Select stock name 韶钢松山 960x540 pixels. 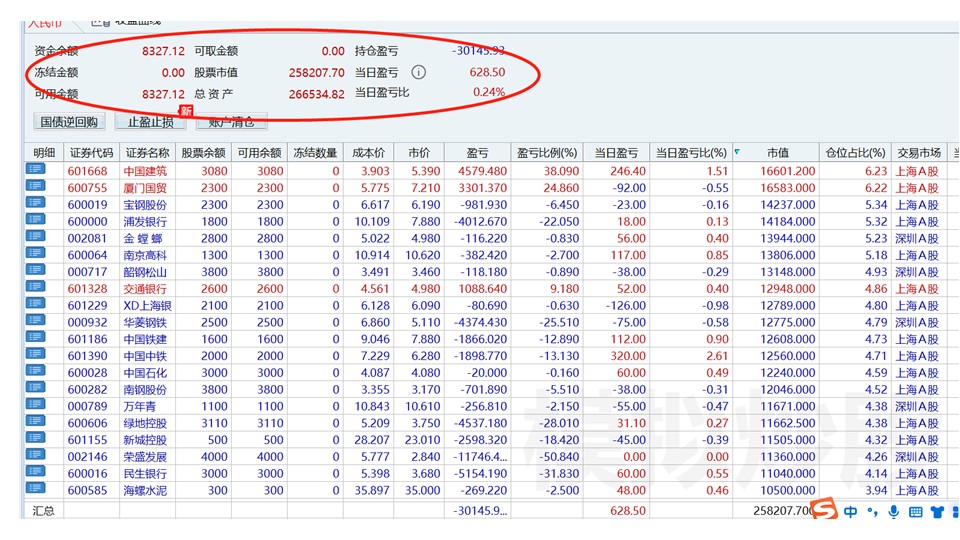point(145,272)
